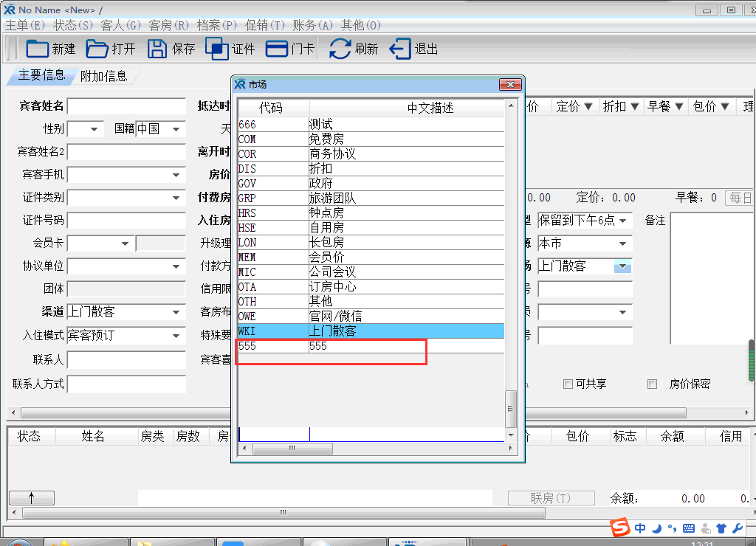Click the 宾客姓名 input field
Screen dimensions: 756x546
(x=126, y=106)
